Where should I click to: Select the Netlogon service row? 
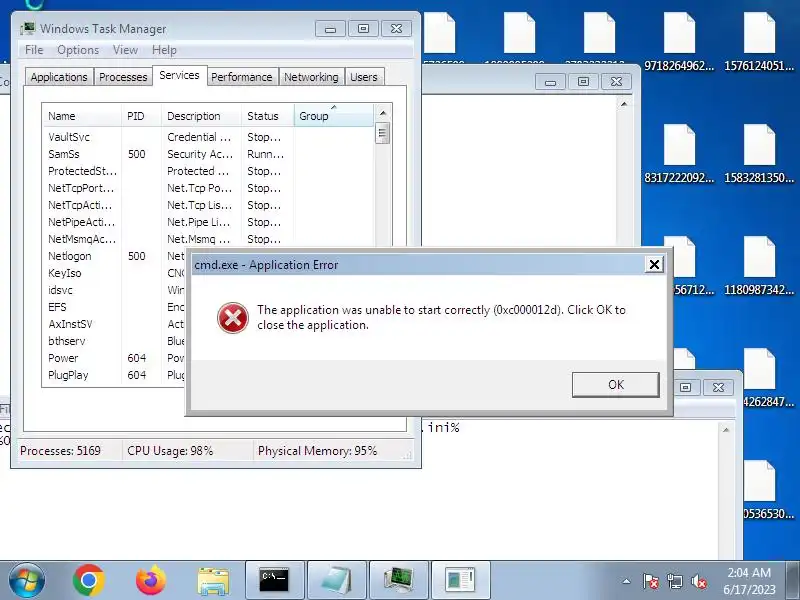[x=114, y=256]
